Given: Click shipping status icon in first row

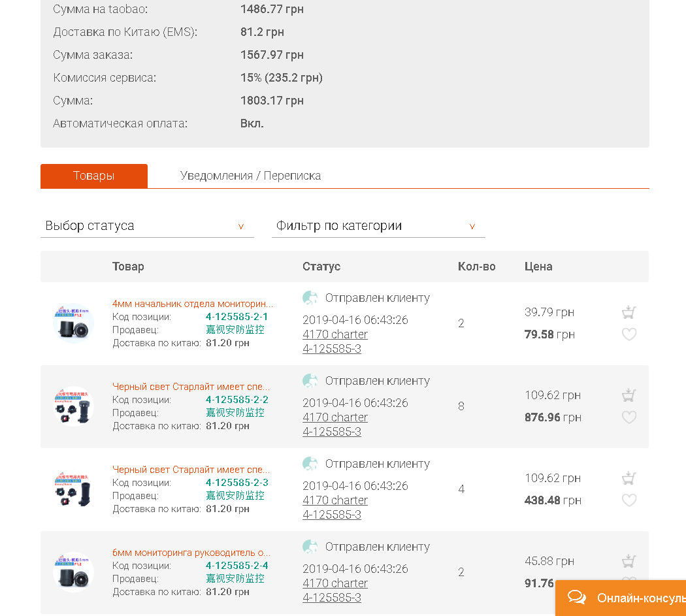Looking at the screenshot, I should click(310, 299).
